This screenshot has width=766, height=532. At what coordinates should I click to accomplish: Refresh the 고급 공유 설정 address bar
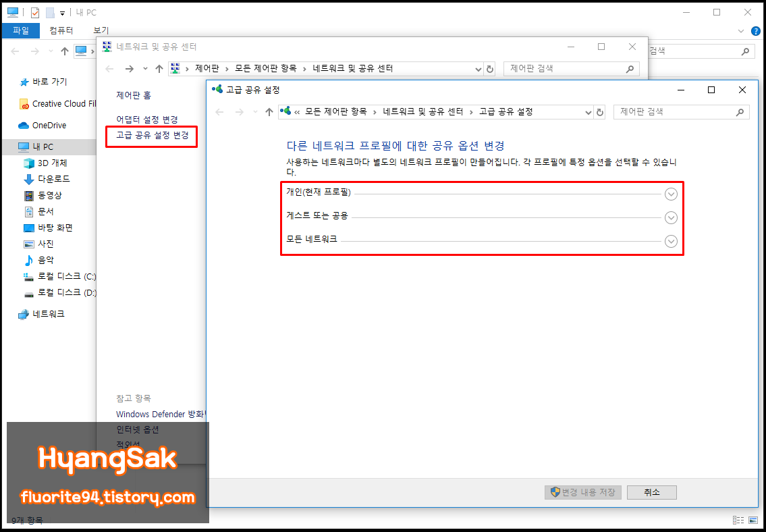click(601, 112)
